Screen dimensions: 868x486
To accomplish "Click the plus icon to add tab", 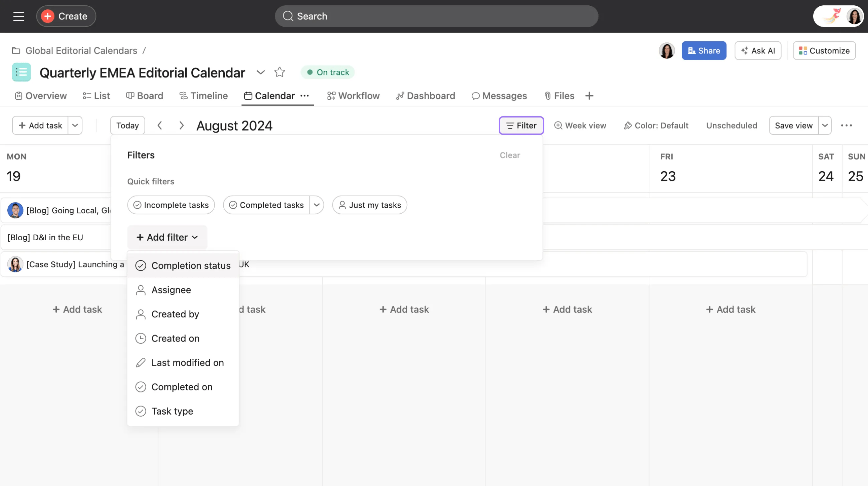I will coord(589,96).
